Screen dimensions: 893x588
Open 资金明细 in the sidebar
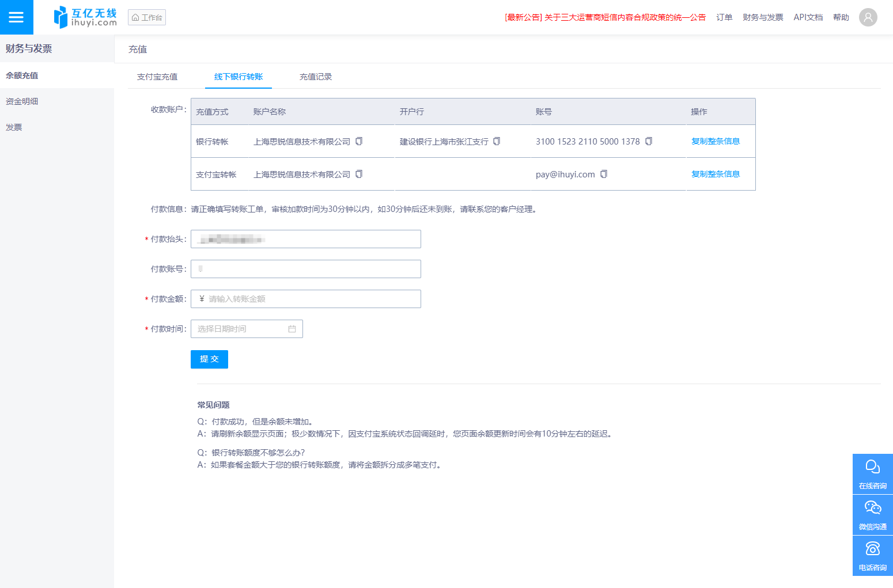point(22,101)
